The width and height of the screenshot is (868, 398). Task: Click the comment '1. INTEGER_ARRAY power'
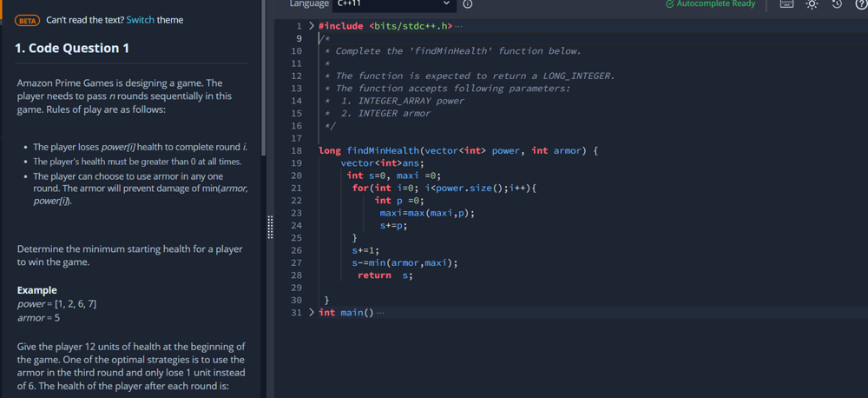(x=403, y=101)
